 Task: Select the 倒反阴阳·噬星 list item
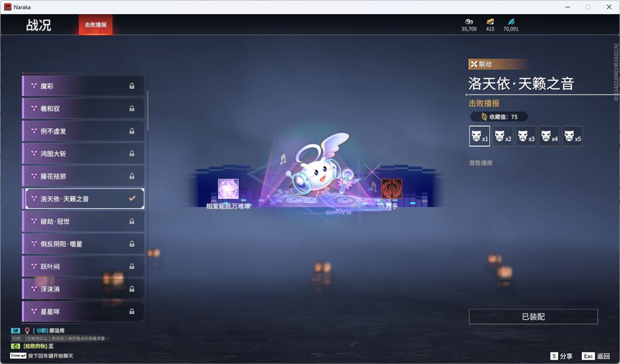point(83,244)
